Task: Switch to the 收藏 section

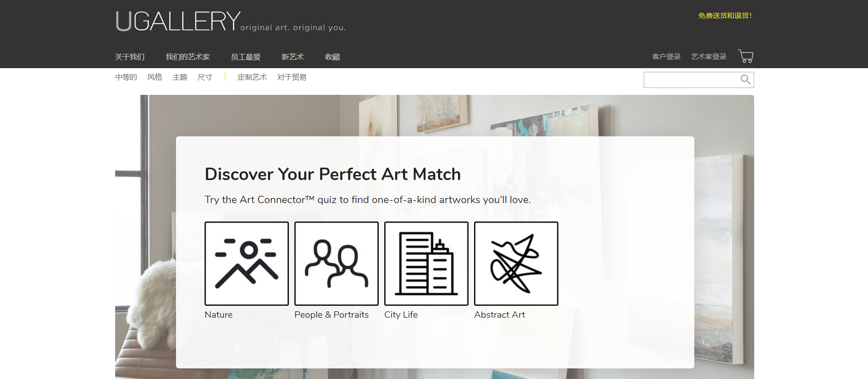Action: 332,57
